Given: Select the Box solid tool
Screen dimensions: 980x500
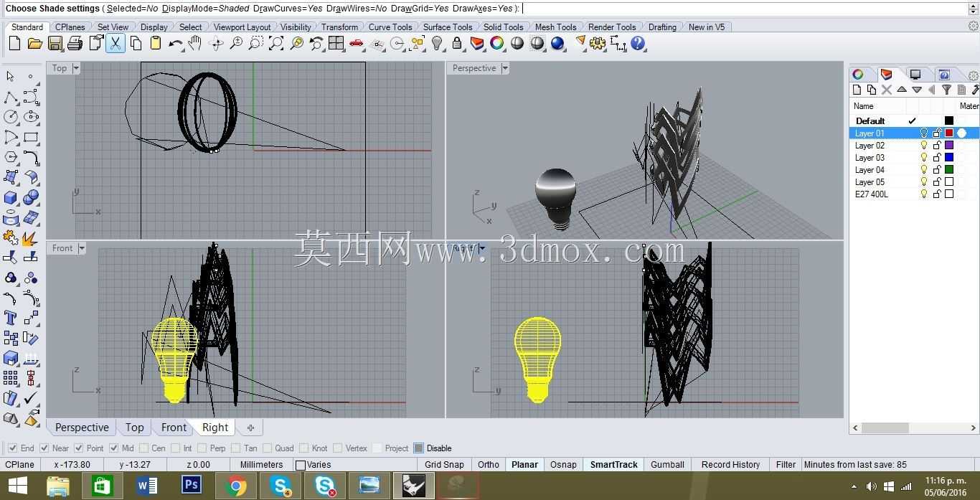Looking at the screenshot, I should tap(11, 197).
